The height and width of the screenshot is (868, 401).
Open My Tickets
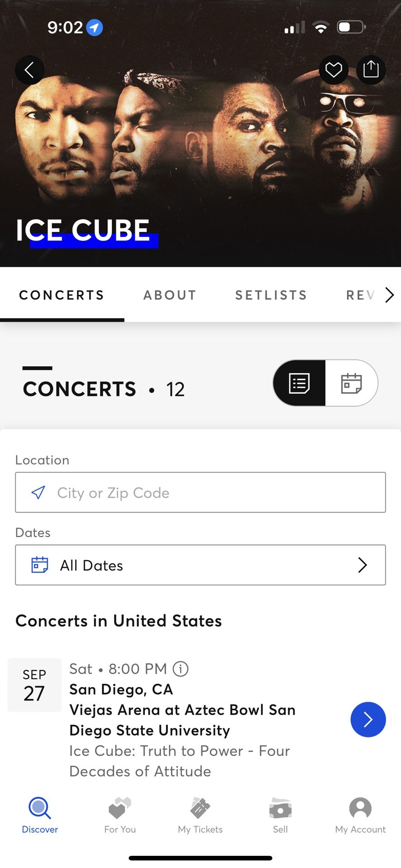[x=200, y=815]
